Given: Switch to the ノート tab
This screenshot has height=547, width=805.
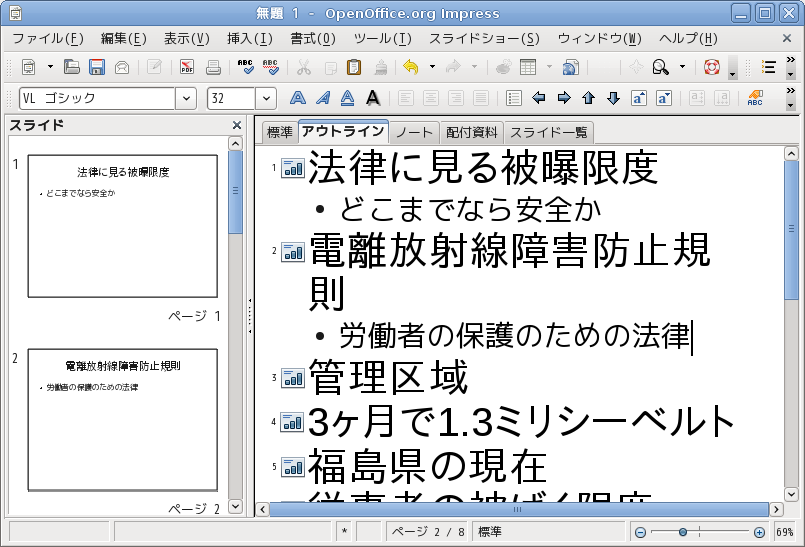Looking at the screenshot, I should [414, 132].
